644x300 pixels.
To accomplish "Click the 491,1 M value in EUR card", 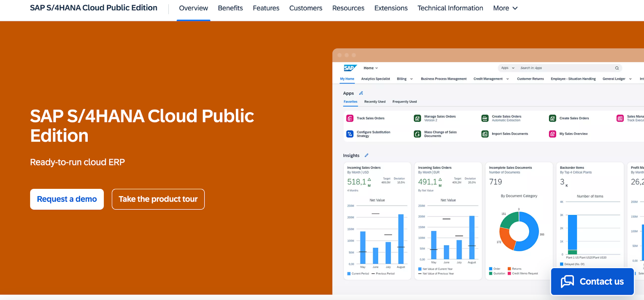I will tap(430, 182).
